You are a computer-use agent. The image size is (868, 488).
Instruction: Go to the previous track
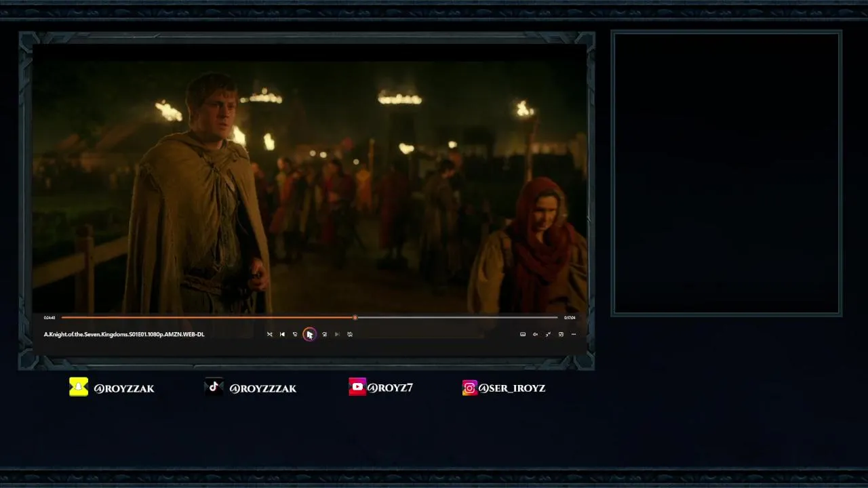(x=282, y=334)
